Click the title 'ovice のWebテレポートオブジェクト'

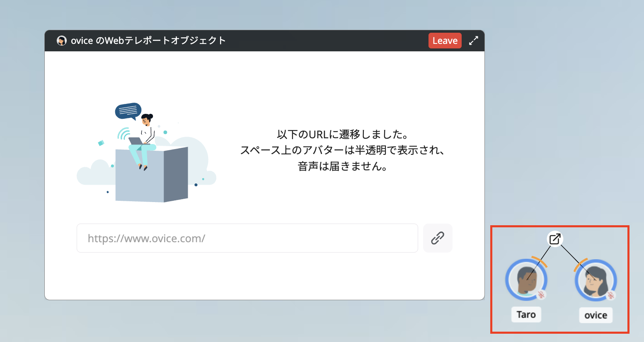(148, 41)
